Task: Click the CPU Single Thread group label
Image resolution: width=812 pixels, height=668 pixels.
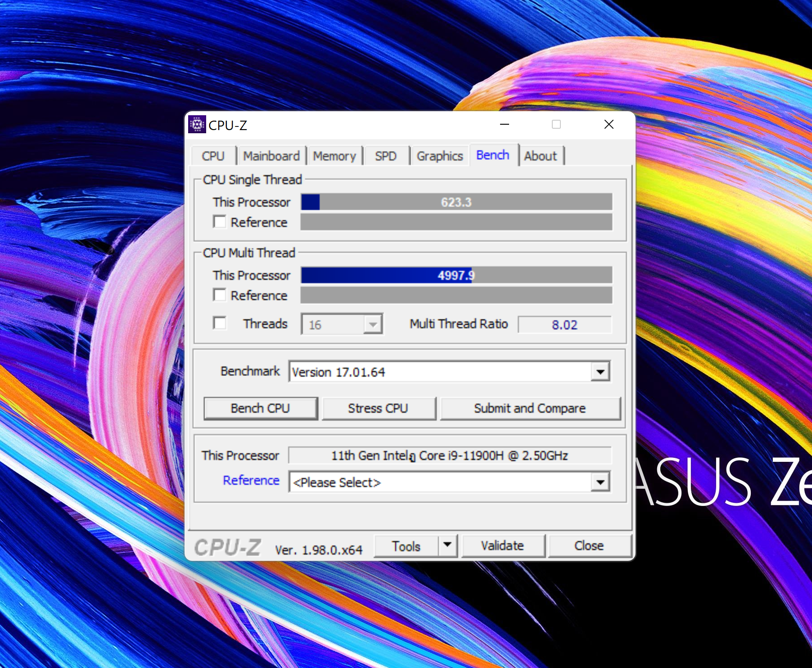Action: point(252,180)
